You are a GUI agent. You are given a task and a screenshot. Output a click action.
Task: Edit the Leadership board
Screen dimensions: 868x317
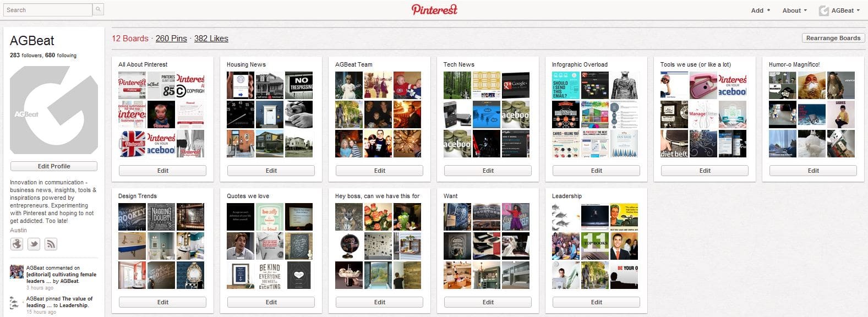(596, 302)
